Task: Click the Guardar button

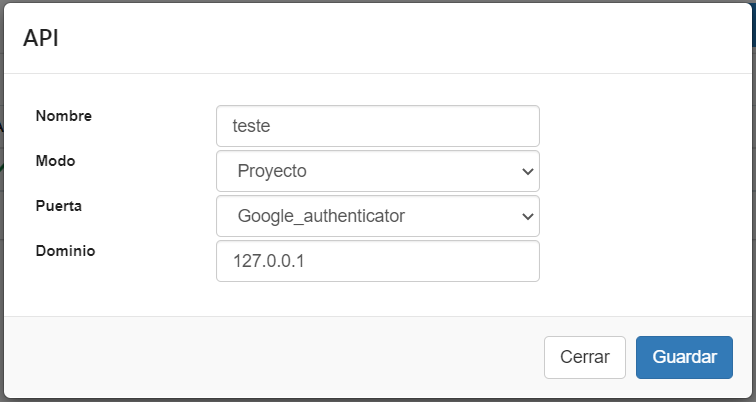Action: pos(684,357)
